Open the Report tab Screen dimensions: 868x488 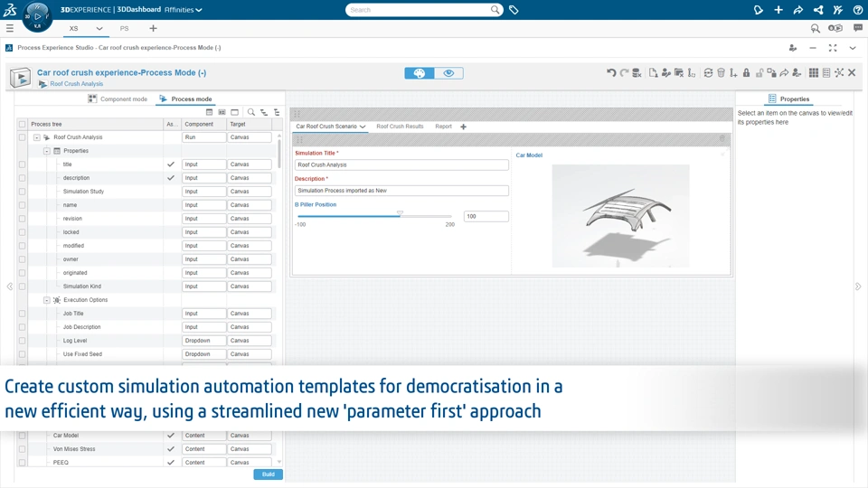443,127
